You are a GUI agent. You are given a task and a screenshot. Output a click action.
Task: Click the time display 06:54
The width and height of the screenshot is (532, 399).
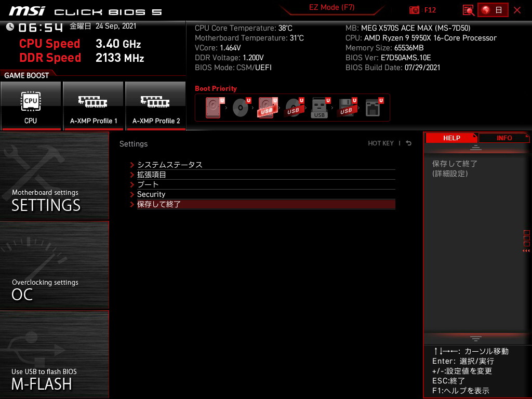point(41,28)
